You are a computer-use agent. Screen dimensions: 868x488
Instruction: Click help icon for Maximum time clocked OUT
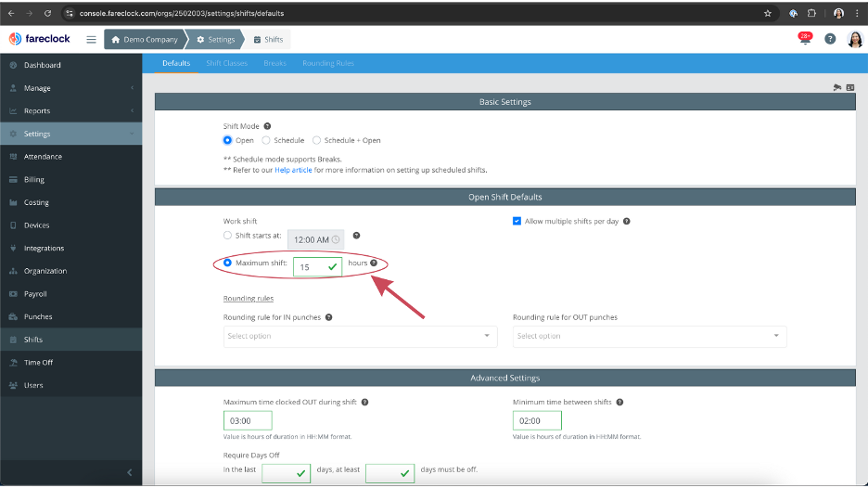pyautogui.click(x=364, y=402)
